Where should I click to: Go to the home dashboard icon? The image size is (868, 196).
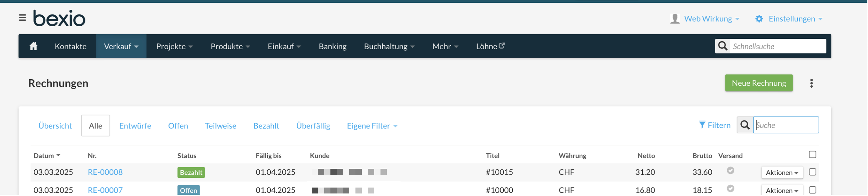(x=33, y=46)
